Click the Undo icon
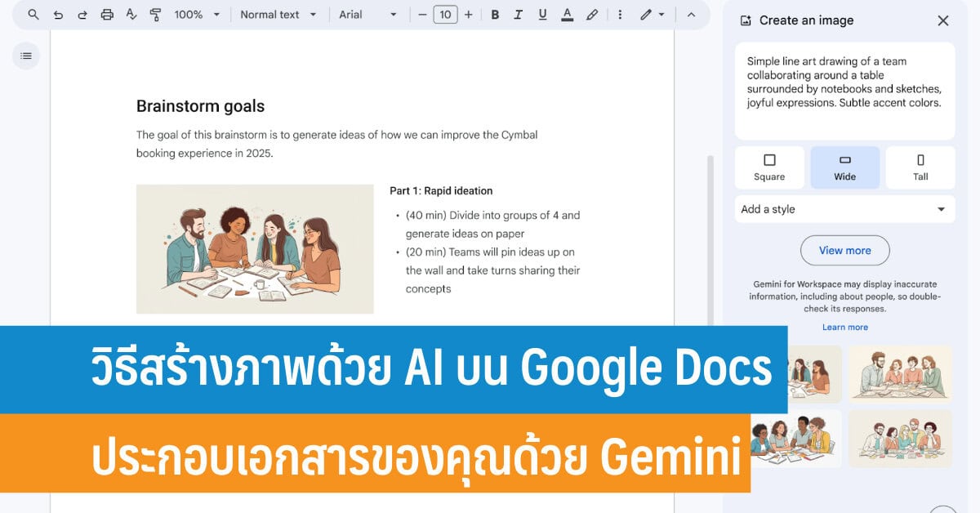Image resolution: width=980 pixels, height=513 pixels. pos(56,14)
